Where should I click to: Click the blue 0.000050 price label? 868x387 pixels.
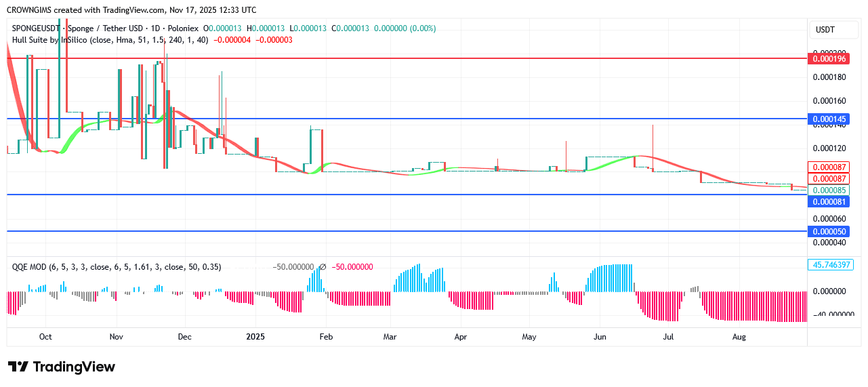click(x=829, y=232)
